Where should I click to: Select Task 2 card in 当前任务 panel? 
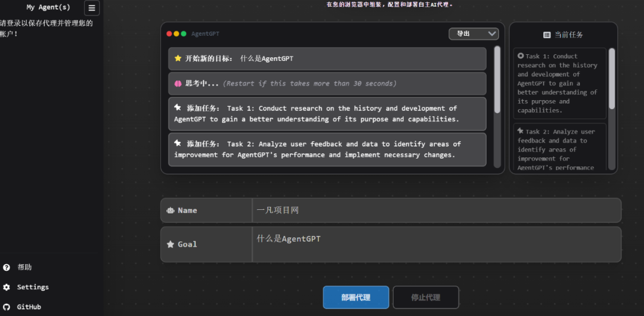coord(559,147)
